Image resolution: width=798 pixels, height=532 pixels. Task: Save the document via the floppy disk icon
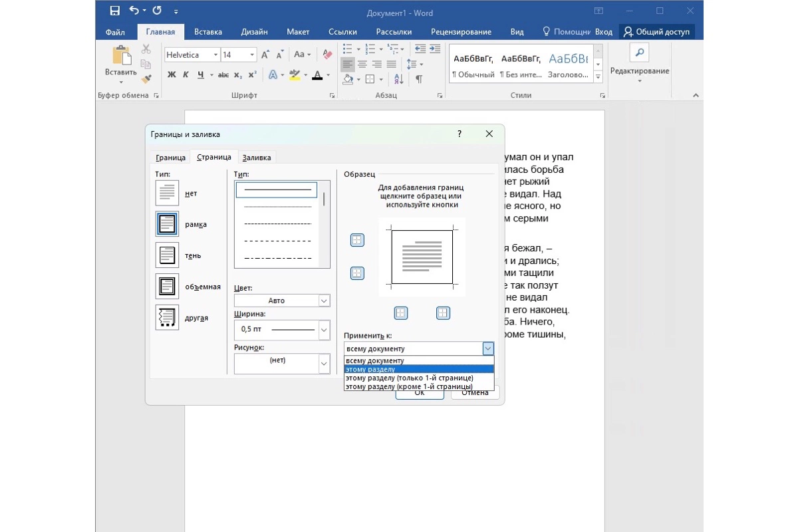[x=114, y=11]
